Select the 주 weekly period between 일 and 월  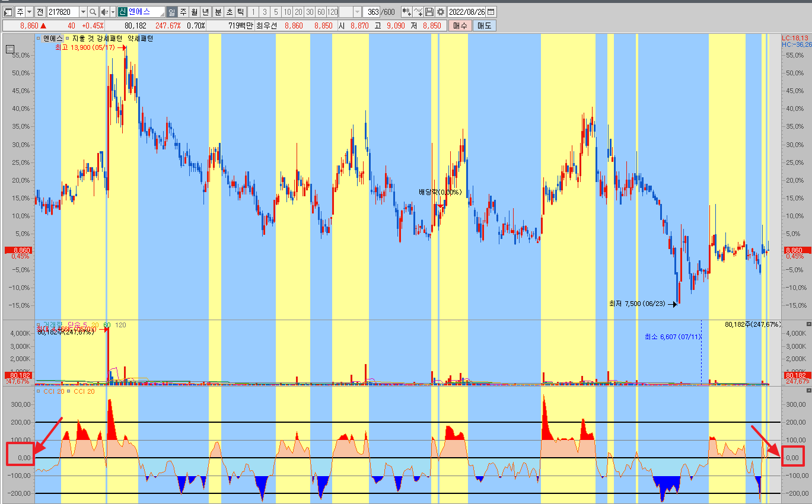pyautogui.click(x=183, y=12)
